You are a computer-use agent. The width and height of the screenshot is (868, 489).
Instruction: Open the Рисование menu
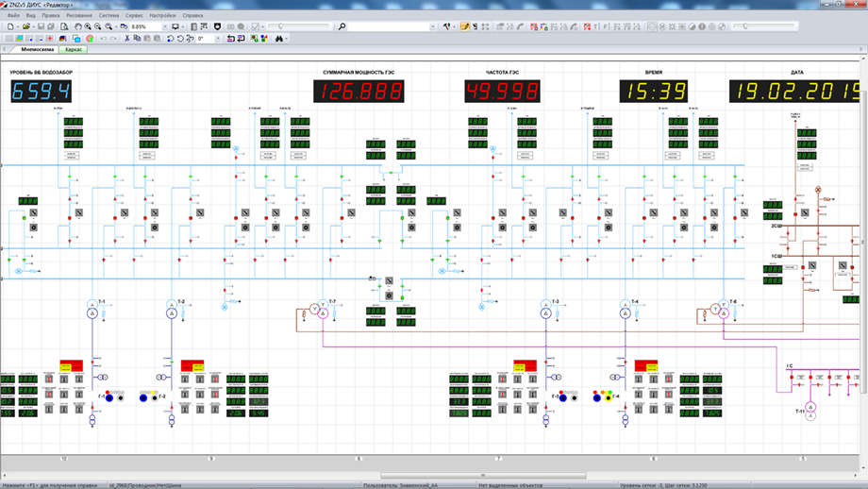pyautogui.click(x=79, y=15)
